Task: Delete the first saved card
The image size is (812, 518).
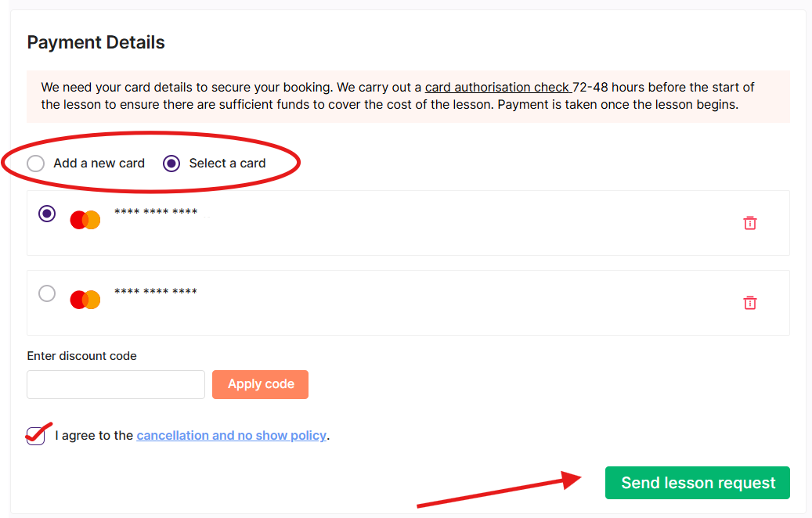Action: [x=750, y=223]
